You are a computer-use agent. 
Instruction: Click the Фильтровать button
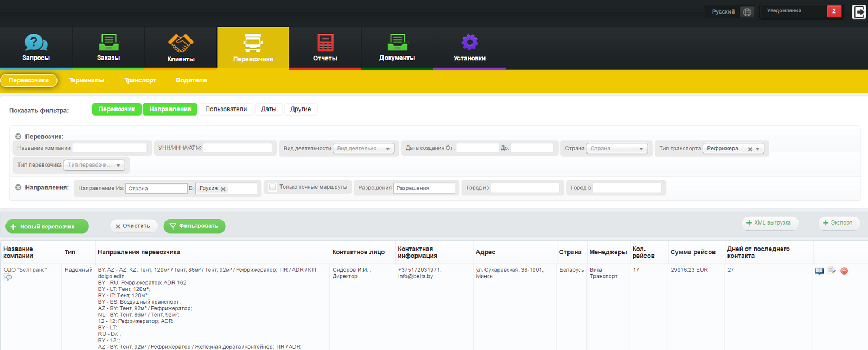pyautogui.click(x=194, y=226)
